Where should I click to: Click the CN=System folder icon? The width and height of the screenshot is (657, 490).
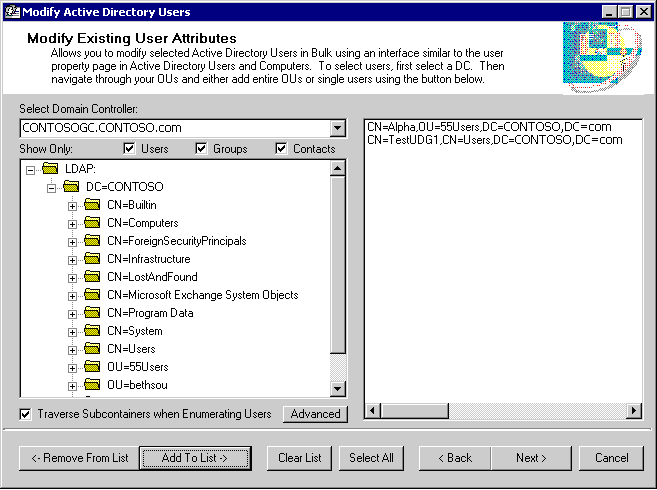(x=92, y=331)
